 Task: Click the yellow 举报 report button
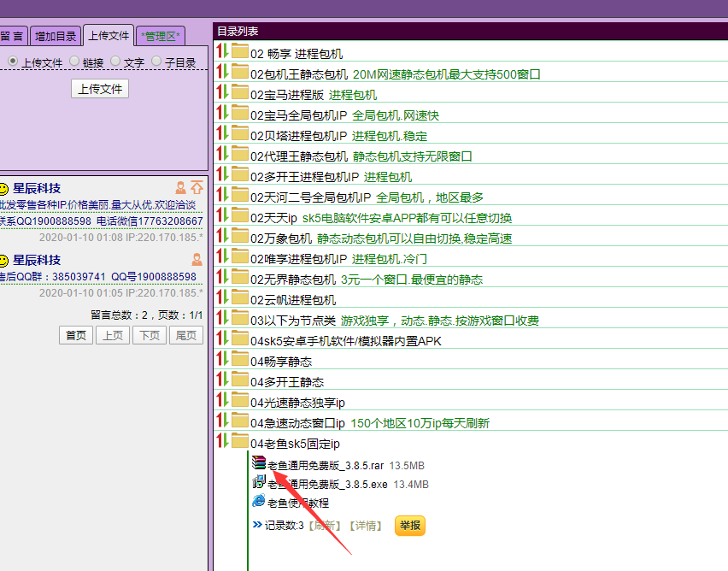pyautogui.click(x=409, y=526)
